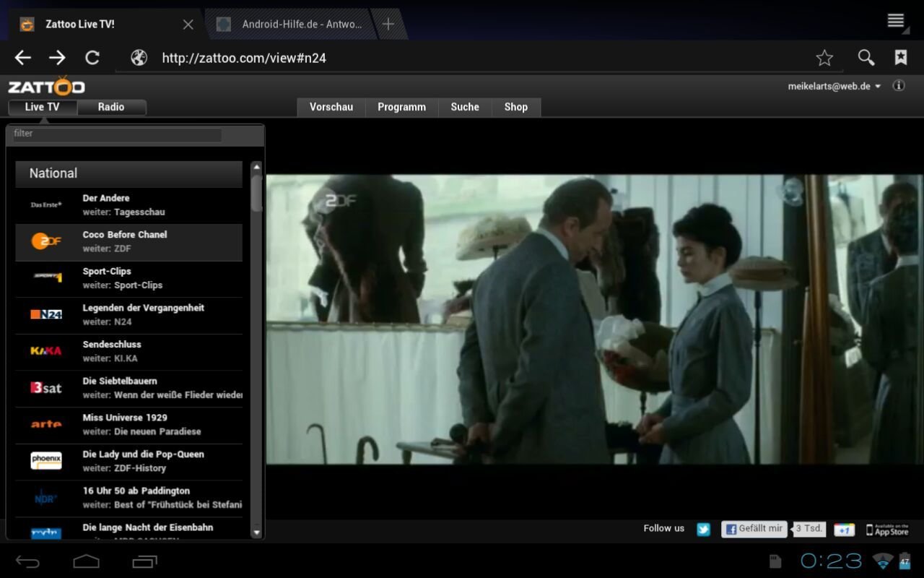Open Zattoo's Twitter page icon

click(703, 530)
